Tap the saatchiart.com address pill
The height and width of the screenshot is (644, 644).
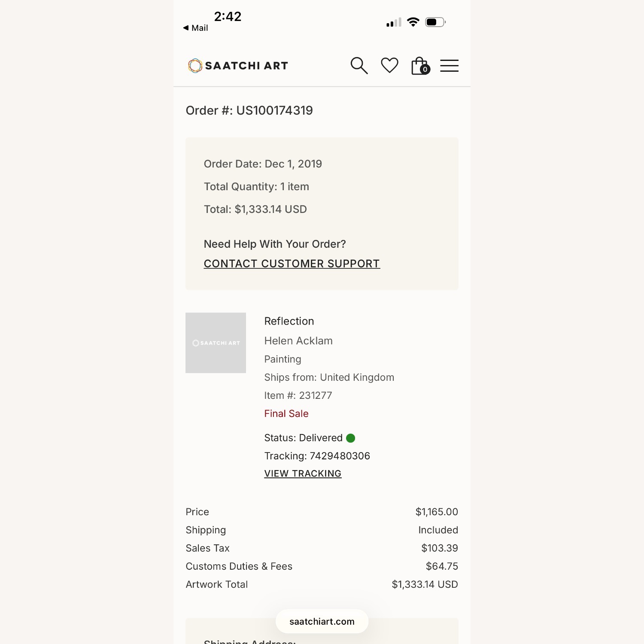(322, 621)
